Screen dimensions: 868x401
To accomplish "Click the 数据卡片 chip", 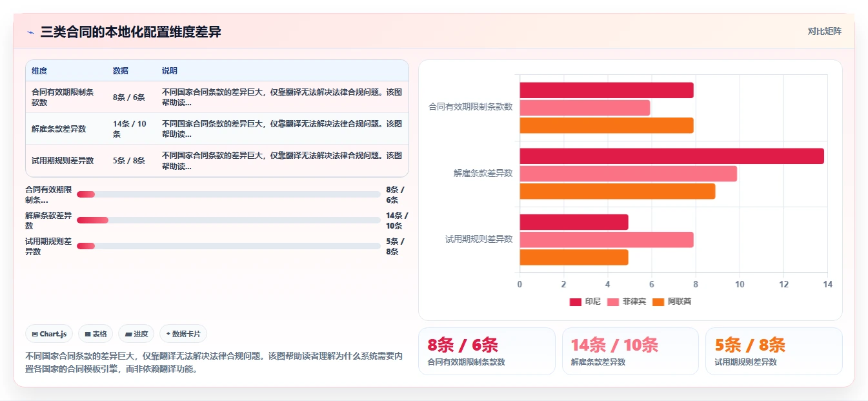I will coord(183,334).
